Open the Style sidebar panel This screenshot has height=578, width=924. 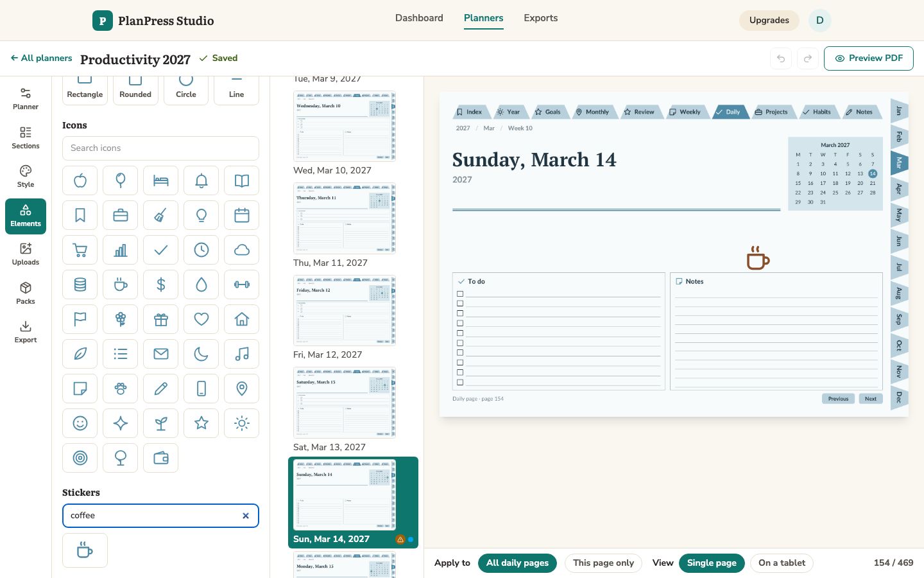[26, 177]
